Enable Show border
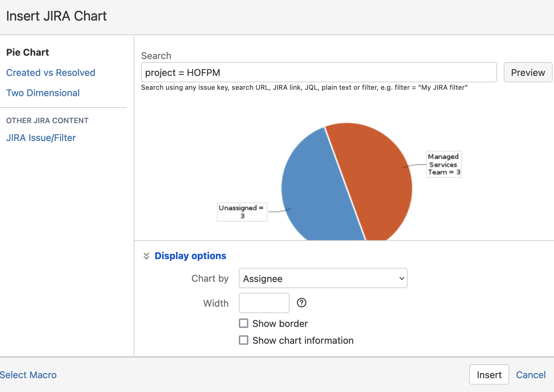554x392 pixels. [x=243, y=323]
